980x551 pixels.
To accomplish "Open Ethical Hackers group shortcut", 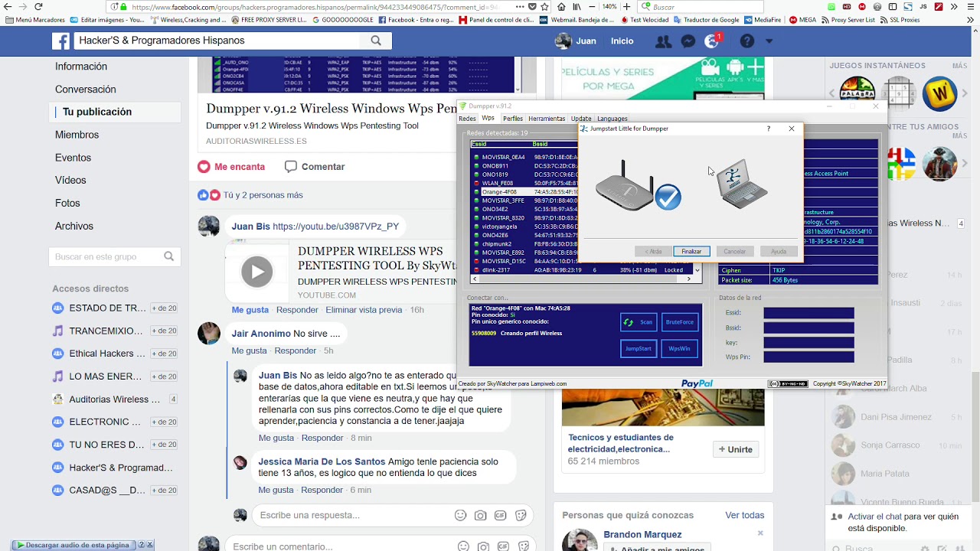I will (107, 354).
